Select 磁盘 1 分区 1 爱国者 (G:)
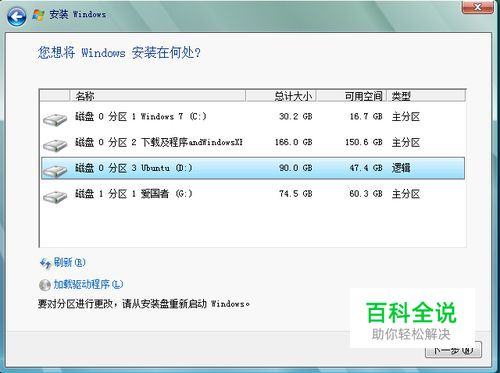Image resolution: width=500 pixels, height=373 pixels. click(253, 194)
